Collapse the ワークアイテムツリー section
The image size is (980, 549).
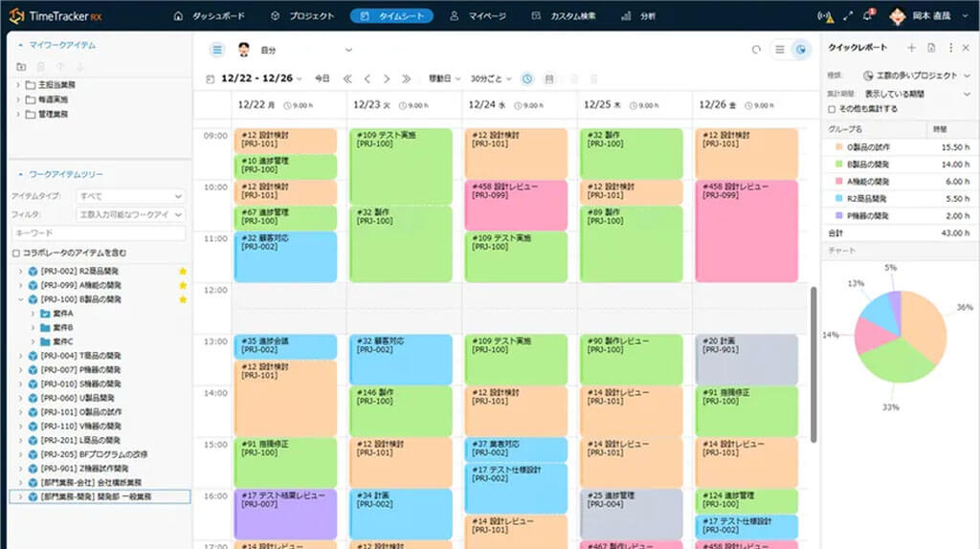coord(21,174)
